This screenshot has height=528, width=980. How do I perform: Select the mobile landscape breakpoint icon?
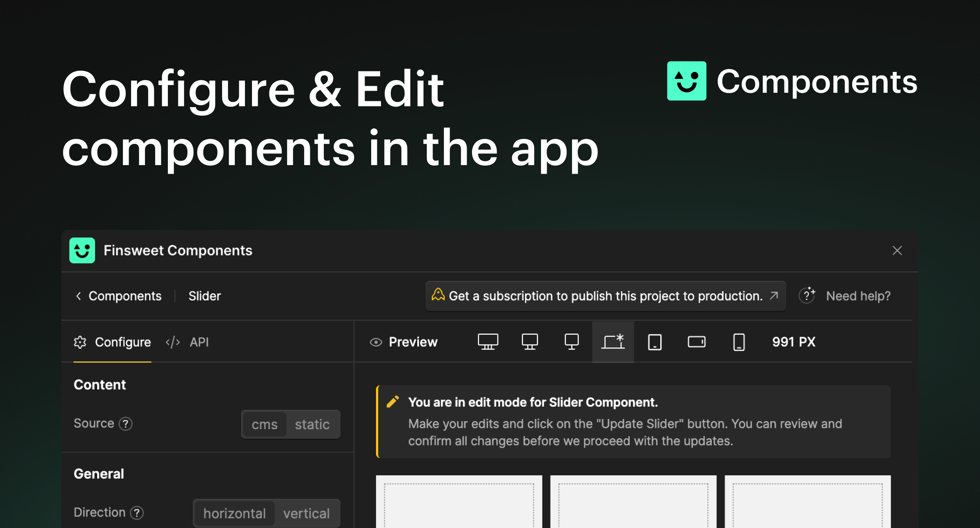tap(696, 342)
